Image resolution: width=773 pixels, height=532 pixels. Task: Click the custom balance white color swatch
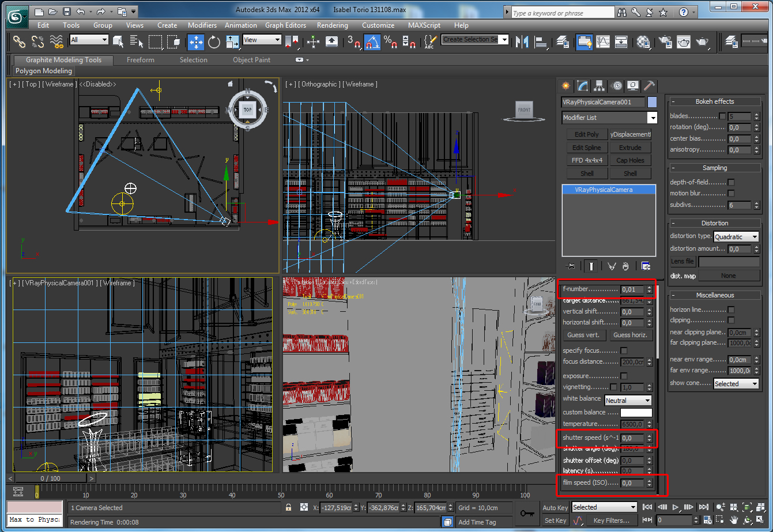(636, 413)
